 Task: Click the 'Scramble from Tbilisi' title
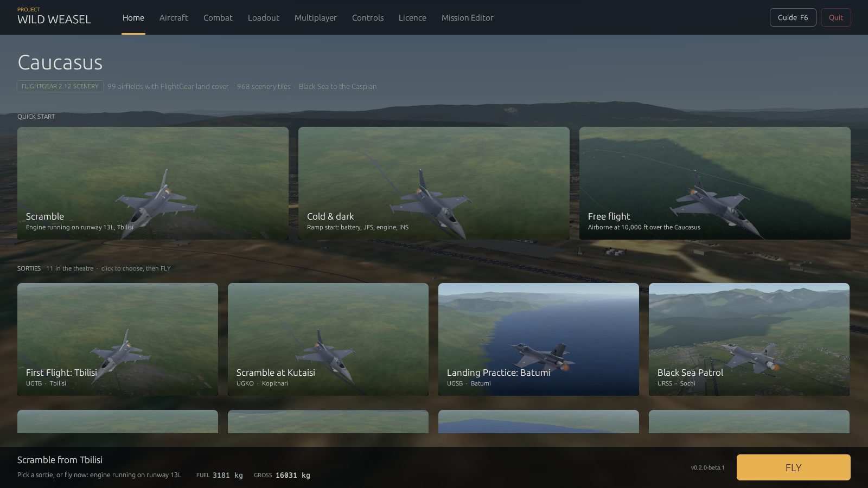click(x=60, y=460)
